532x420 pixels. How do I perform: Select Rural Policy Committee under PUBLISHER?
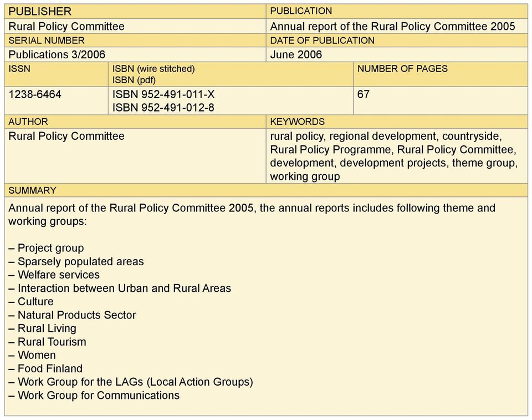pos(66,26)
